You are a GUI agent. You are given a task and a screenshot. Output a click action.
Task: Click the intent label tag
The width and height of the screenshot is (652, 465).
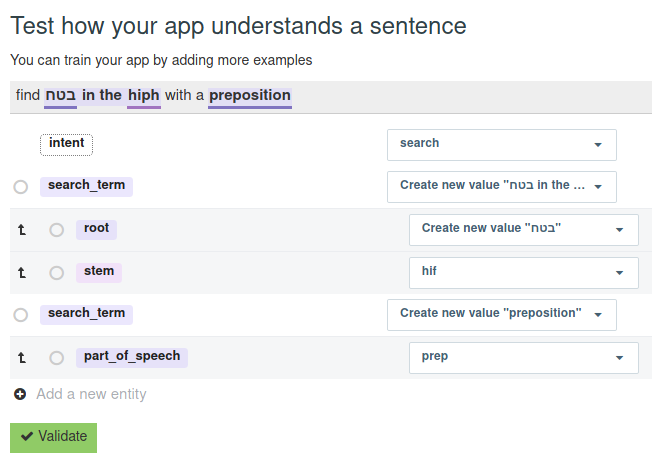(66, 144)
